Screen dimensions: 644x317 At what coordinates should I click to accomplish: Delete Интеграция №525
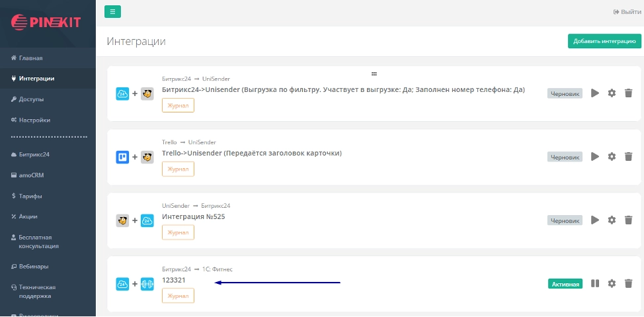tap(628, 220)
